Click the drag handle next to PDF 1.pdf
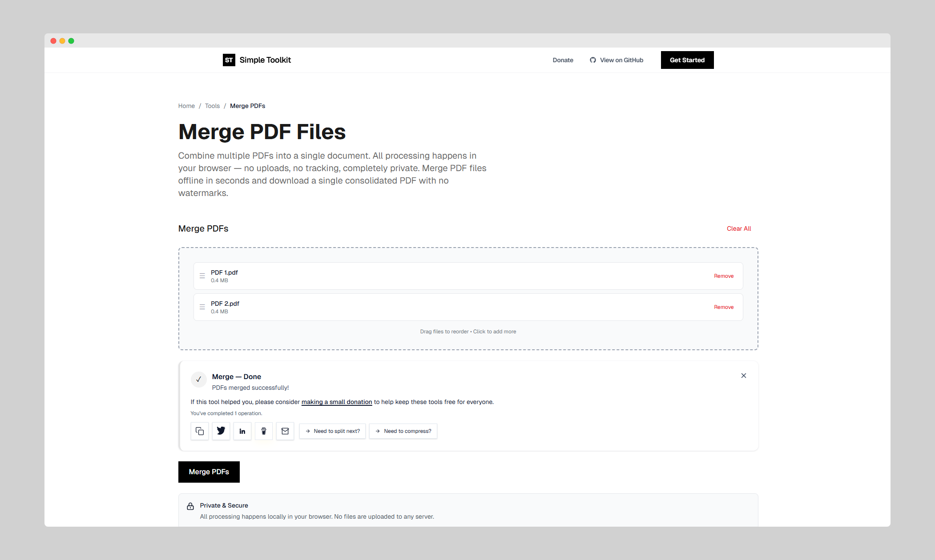Image resolution: width=935 pixels, height=560 pixels. 202,276
